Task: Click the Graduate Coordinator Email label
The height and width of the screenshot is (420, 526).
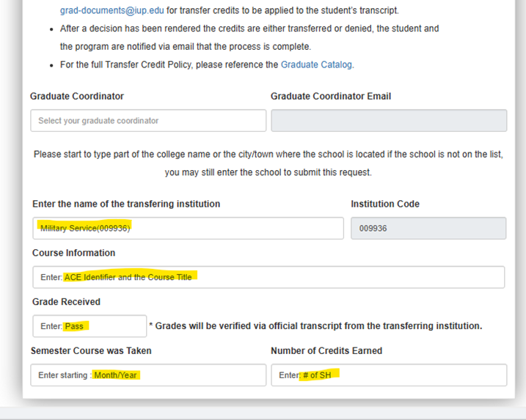Action: pyautogui.click(x=331, y=96)
